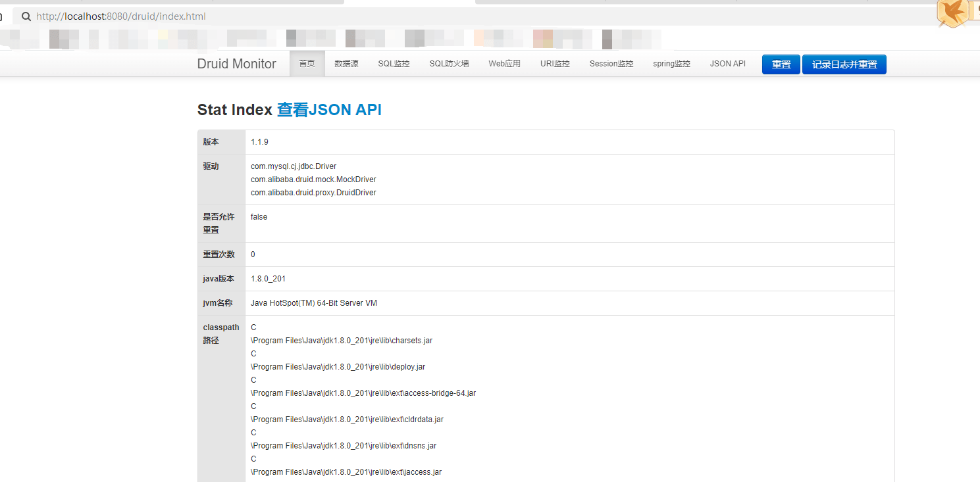Select Java HotSpot(TM) 64-Bit Server VM text
Image resolution: width=980 pixels, height=482 pixels.
coord(314,303)
